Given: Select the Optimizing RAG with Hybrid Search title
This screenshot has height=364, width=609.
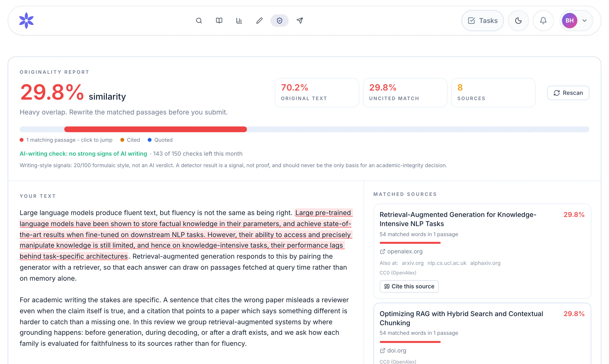Looking at the screenshot, I should point(461,318).
